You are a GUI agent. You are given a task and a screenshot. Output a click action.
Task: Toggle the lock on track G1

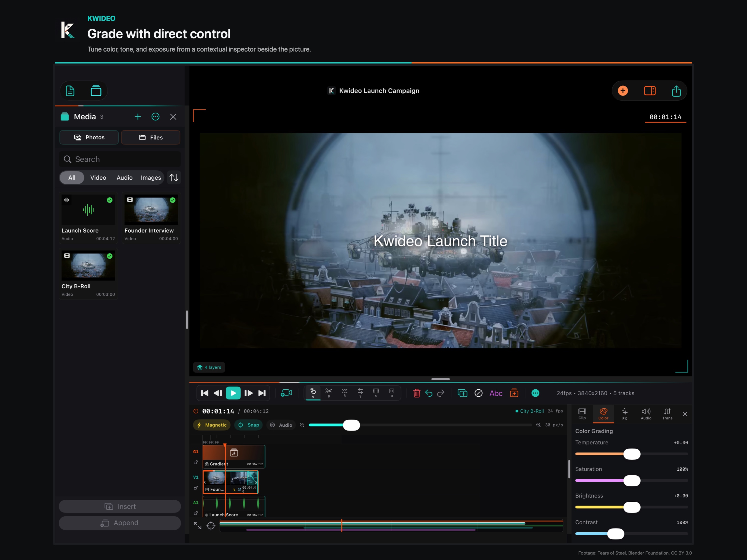[195, 462]
